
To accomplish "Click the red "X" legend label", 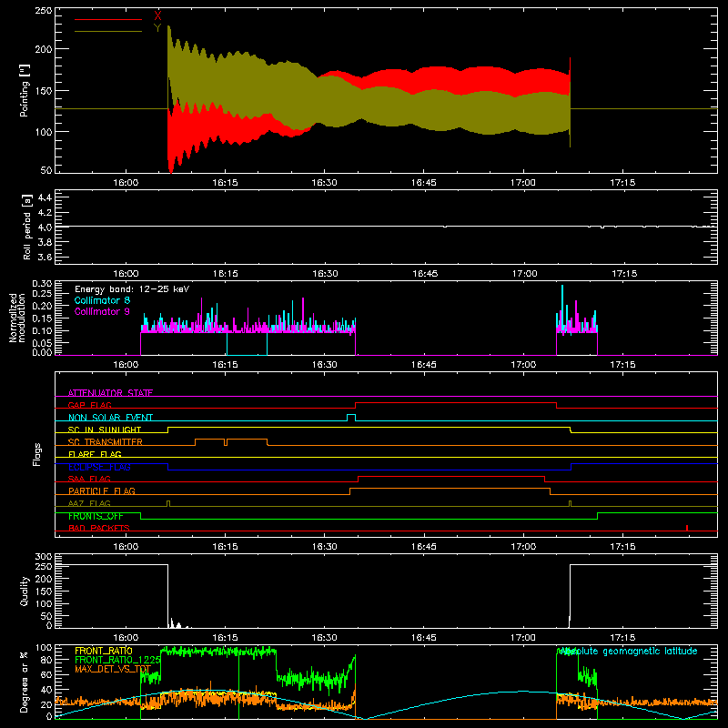I will [x=157, y=16].
